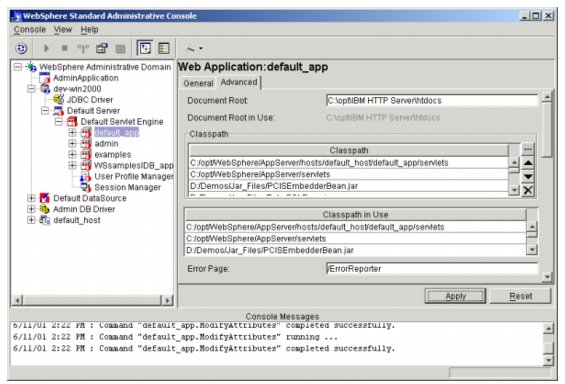Click the examples web application icon
The height and width of the screenshot is (384, 565).
click(86, 154)
